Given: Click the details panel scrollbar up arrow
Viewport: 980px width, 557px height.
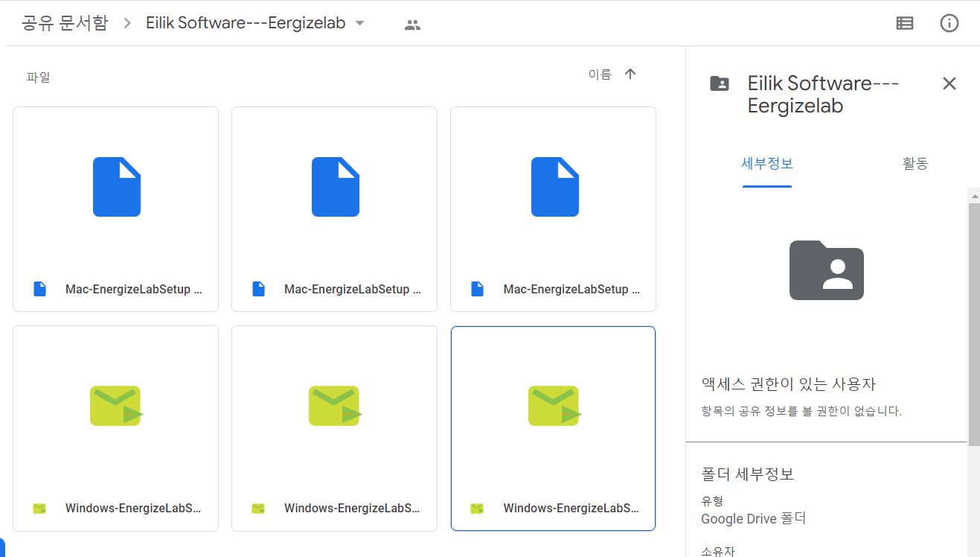Looking at the screenshot, I should [973, 195].
